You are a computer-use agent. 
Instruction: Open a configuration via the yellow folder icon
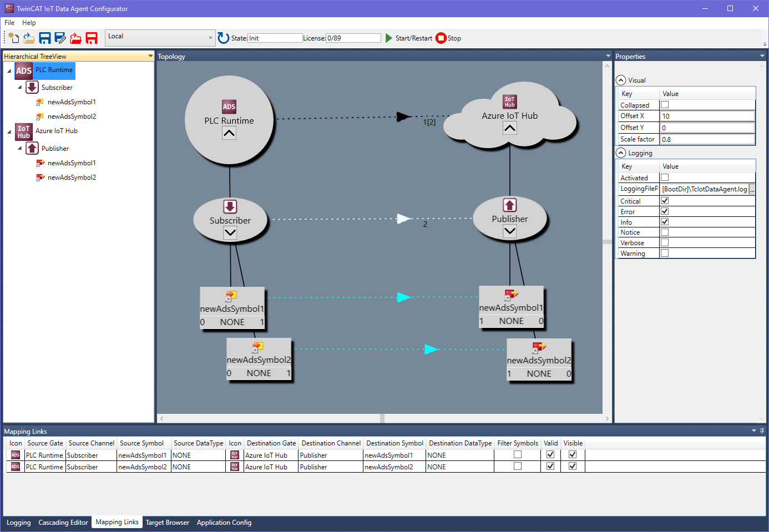[29, 38]
